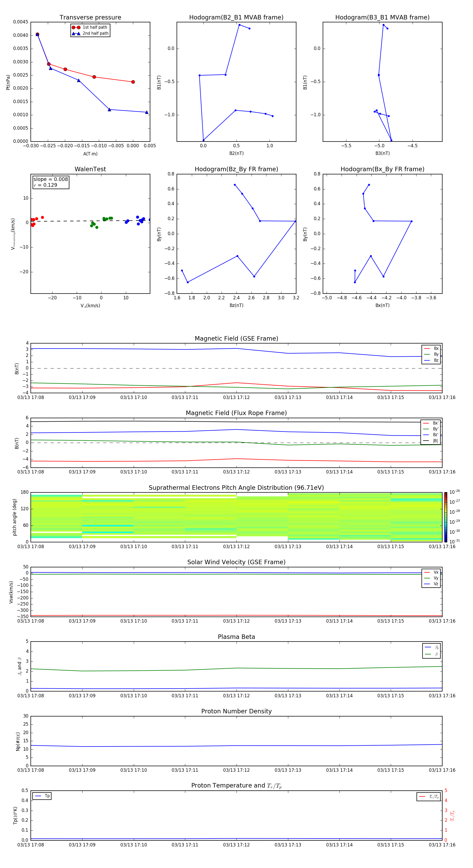Image resolution: width=473 pixels, height=868 pixels.
Task: Click the 'Proton Number Density' title
Action: [236, 711]
